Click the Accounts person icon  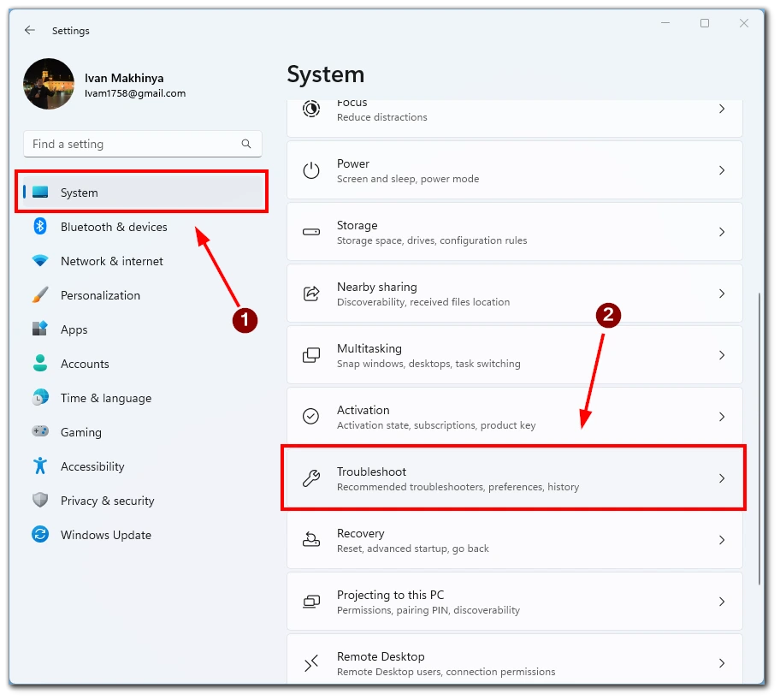(40, 364)
